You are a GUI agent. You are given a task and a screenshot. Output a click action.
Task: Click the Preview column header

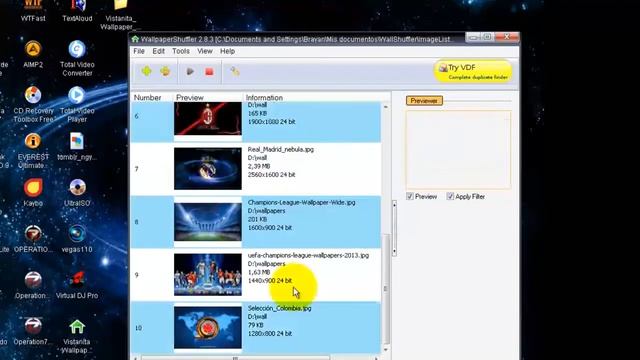tap(190, 98)
